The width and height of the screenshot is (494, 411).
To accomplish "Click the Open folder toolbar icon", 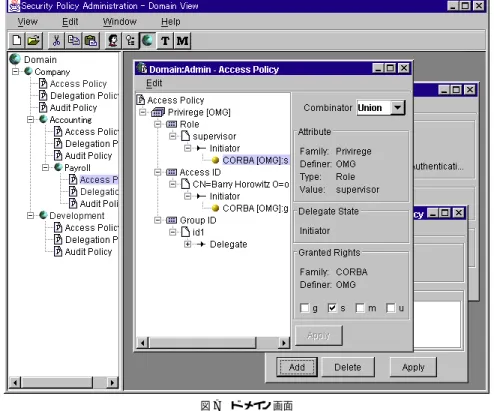I will pyautogui.click(x=34, y=41).
